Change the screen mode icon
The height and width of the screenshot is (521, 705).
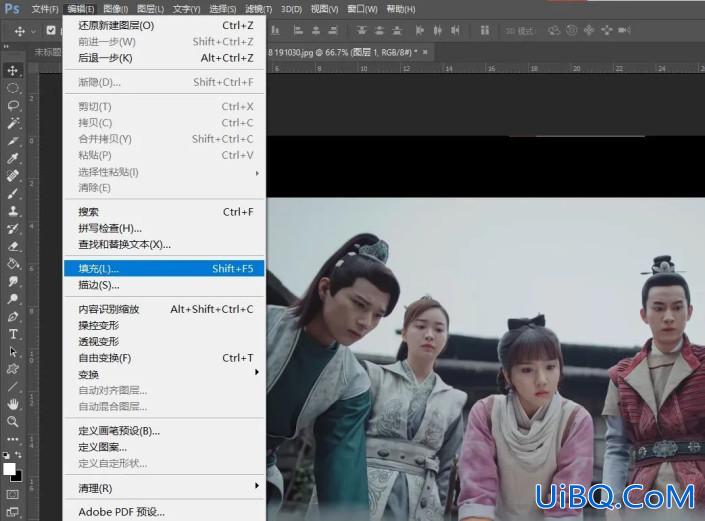(13, 512)
